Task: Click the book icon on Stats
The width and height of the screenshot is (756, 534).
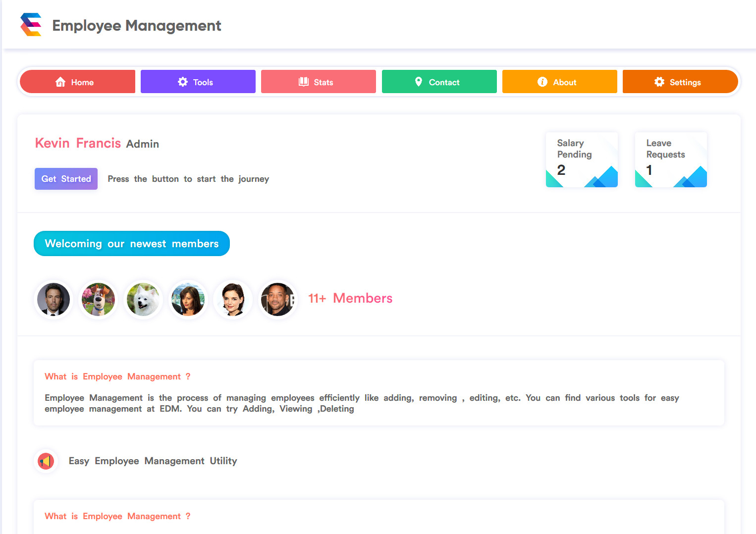Action: [304, 82]
